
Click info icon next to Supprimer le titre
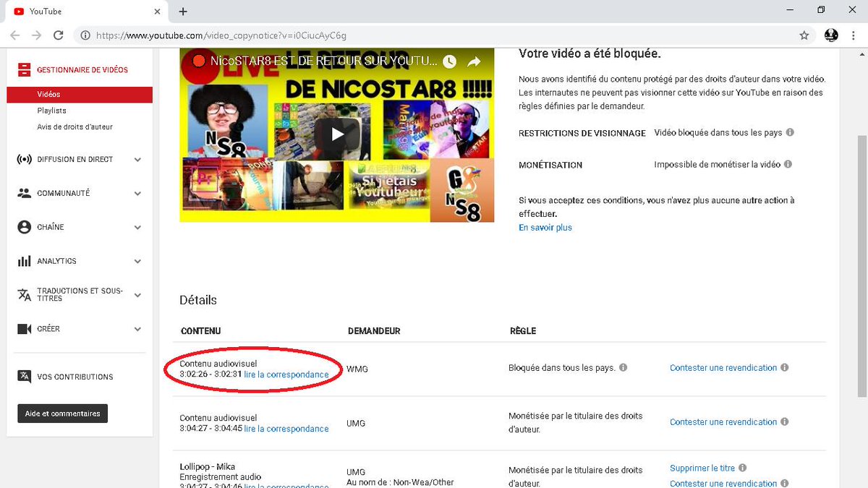[744, 468]
